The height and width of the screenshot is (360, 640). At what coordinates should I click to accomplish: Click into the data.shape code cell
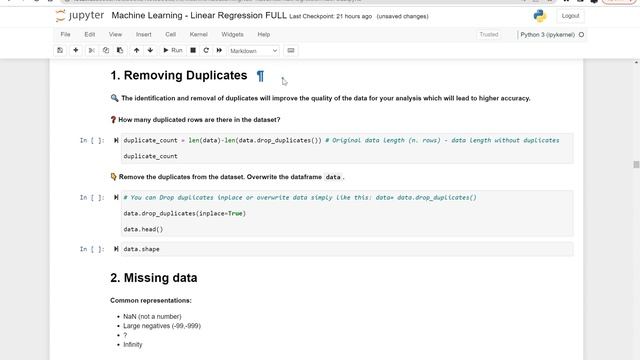click(347, 249)
